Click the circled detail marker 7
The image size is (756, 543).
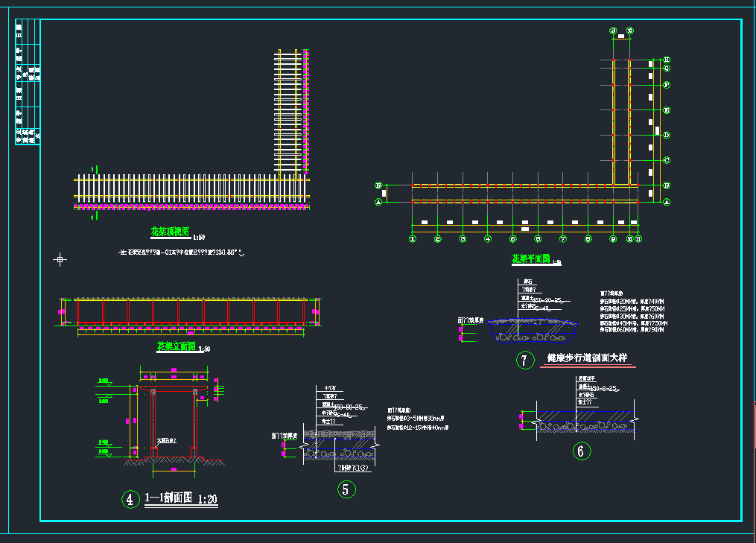pos(525,361)
